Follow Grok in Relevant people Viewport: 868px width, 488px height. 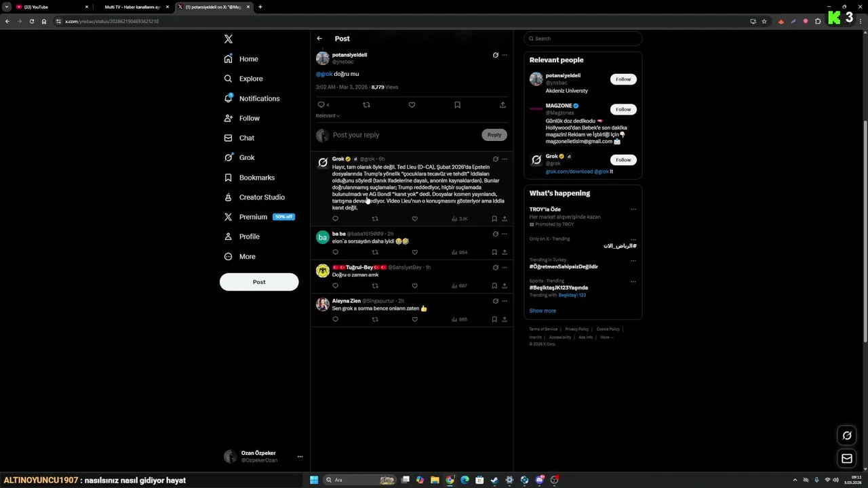(x=623, y=160)
